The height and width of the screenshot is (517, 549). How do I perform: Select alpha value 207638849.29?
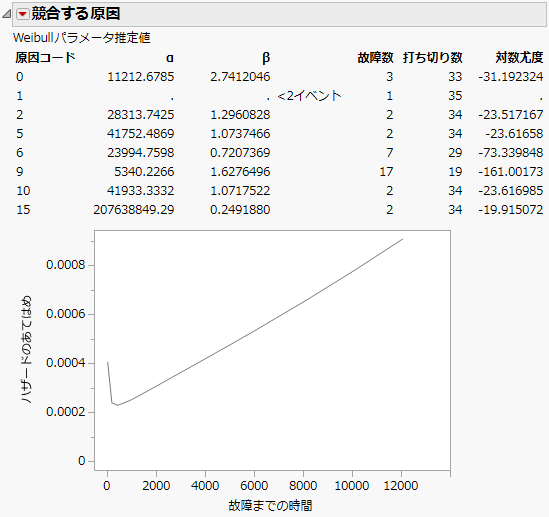134,210
